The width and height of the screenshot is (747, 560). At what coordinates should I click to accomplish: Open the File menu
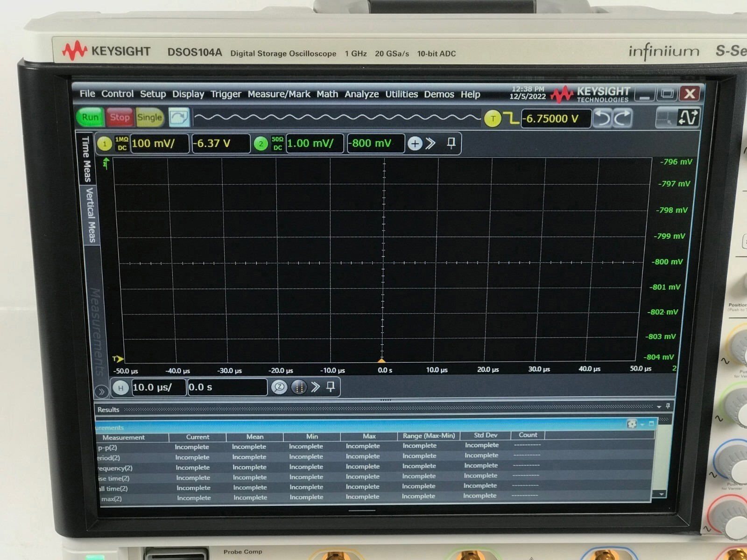click(x=87, y=94)
